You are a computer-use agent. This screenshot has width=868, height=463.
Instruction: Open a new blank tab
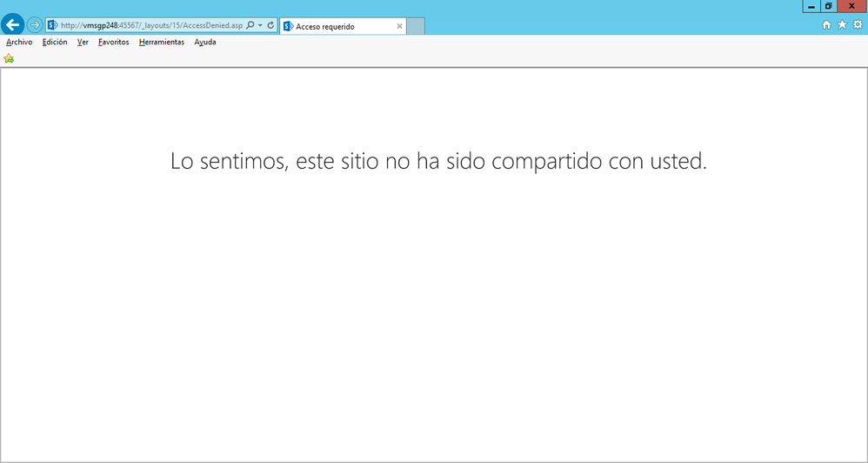[416, 26]
